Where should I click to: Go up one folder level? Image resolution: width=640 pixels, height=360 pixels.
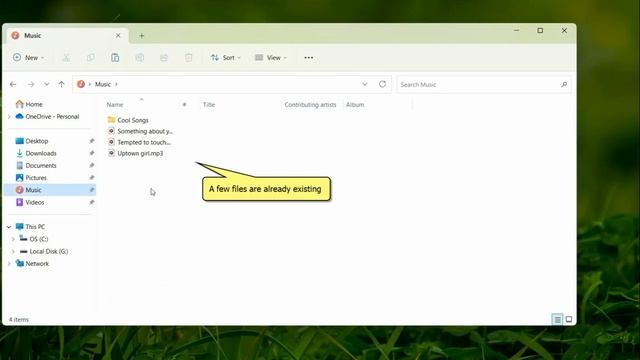[x=62, y=84]
